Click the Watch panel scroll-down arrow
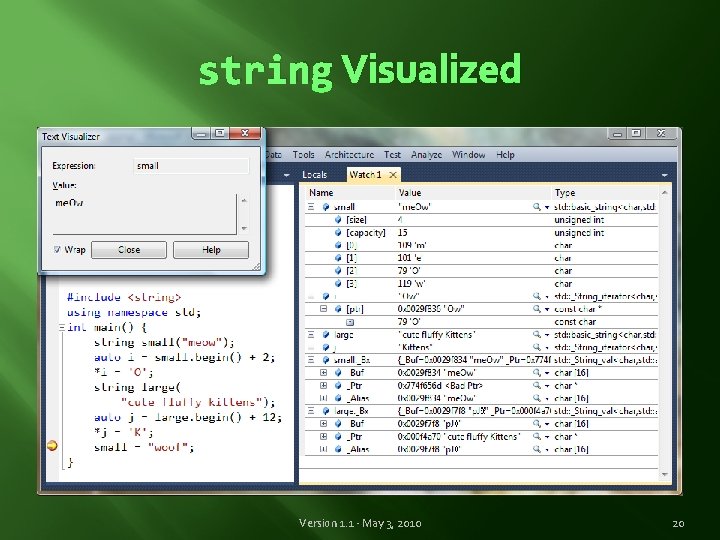The width and height of the screenshot is (720, 540). point(664,474)
